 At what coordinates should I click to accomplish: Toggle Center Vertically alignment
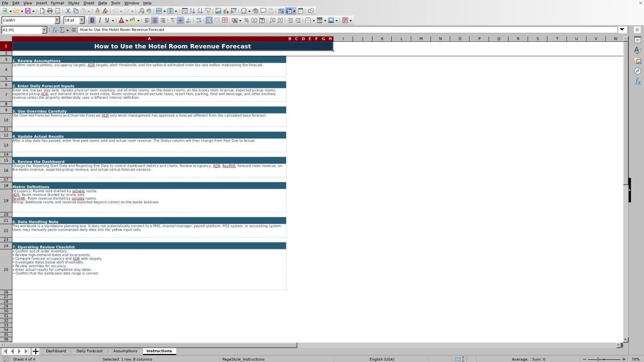[x=180, y=20]
